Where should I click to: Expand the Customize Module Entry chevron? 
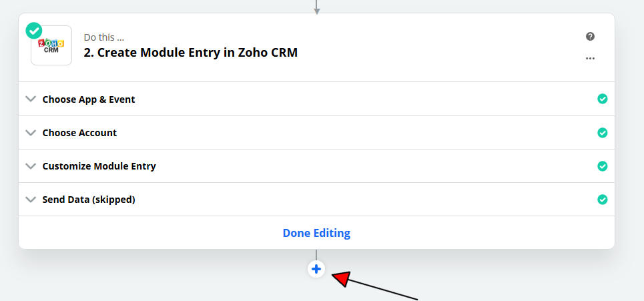[x=30, y=166]
